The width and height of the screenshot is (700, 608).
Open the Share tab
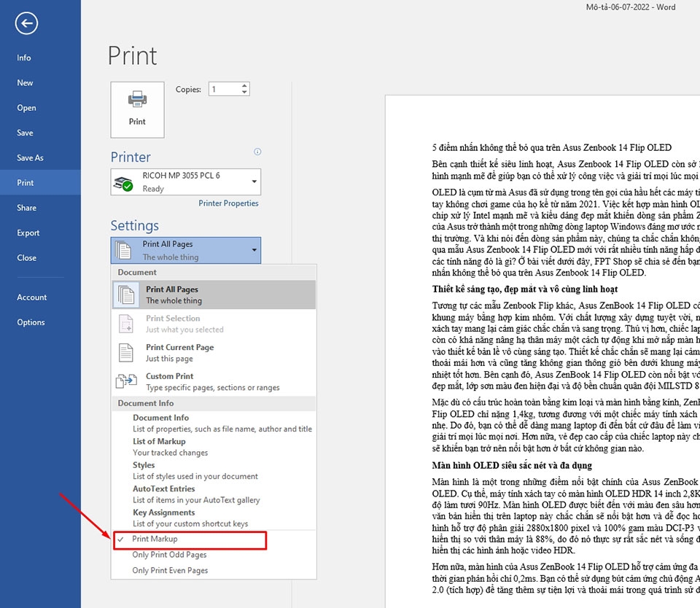click(x=40, y=208)
